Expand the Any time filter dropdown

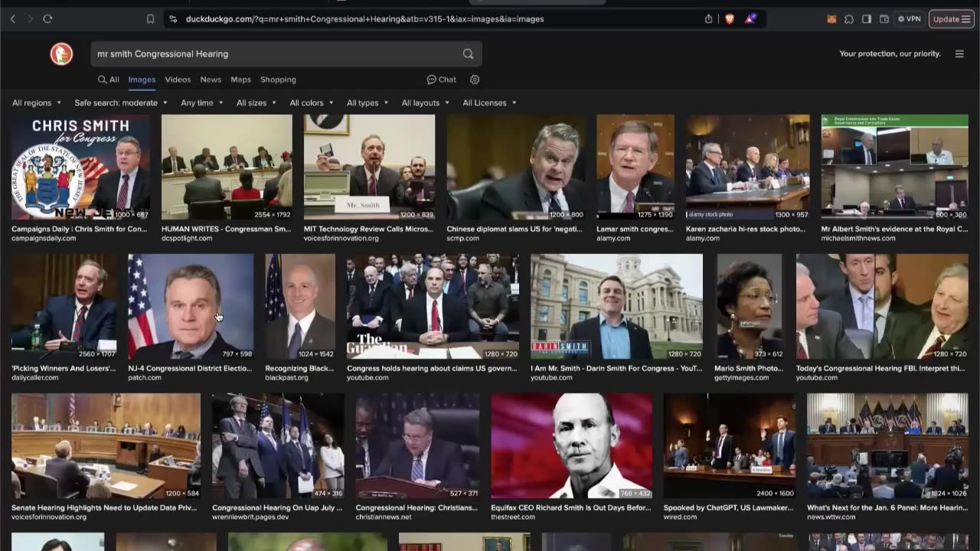201,103
